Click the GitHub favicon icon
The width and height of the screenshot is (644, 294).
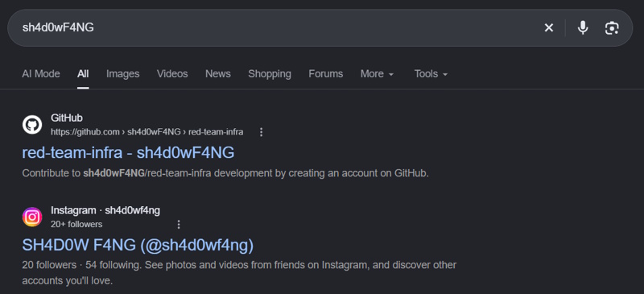(x=32, y=125)
